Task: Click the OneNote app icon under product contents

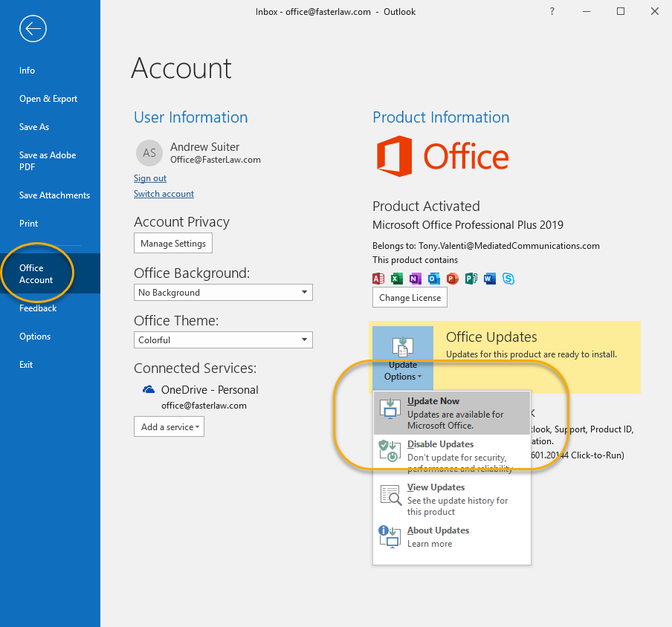Action: [x=416, y=279]
